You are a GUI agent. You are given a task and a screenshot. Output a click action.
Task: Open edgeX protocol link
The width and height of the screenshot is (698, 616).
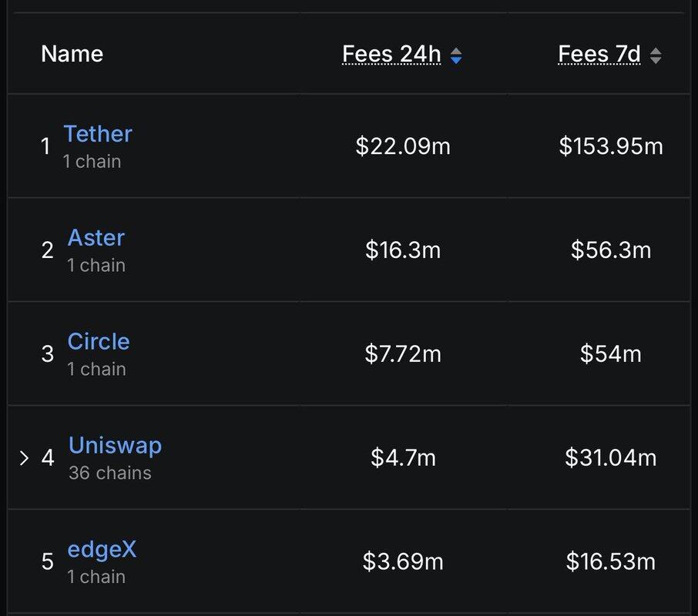pos(102,550)
